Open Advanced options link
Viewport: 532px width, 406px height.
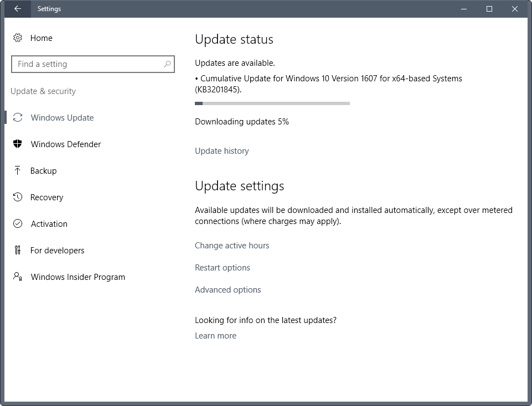(x=228, y=290)
